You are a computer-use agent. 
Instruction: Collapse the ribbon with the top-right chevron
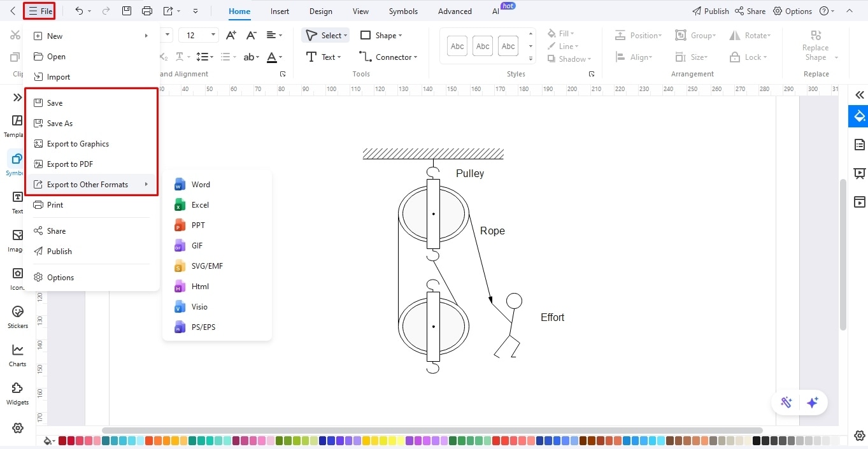(849, 11)
